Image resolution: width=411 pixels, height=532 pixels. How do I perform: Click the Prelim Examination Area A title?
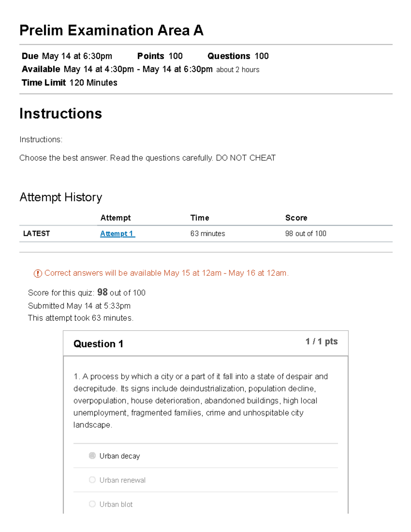click(x=111, y=30)
